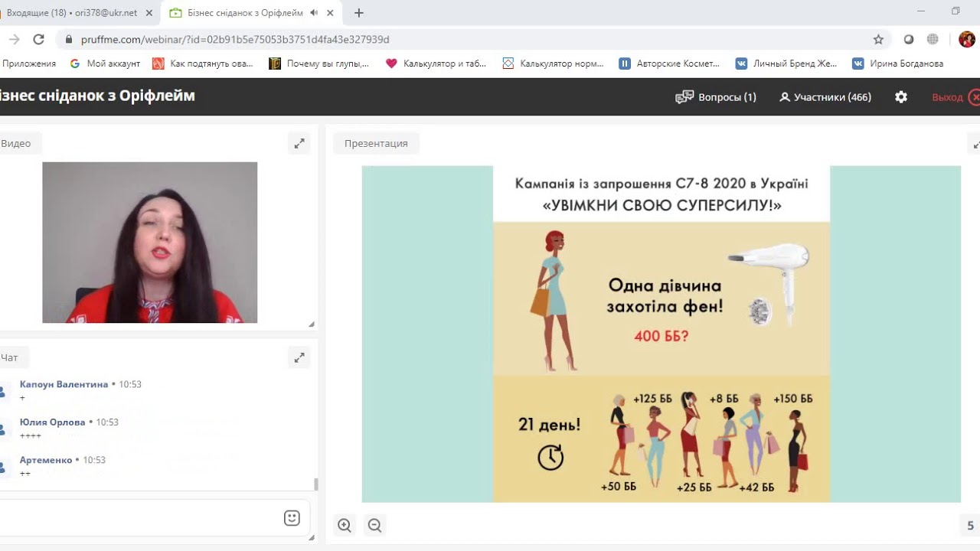Close the Бізнес сніданок browser tab
This screenshot has height=551, width=980.
331,13
